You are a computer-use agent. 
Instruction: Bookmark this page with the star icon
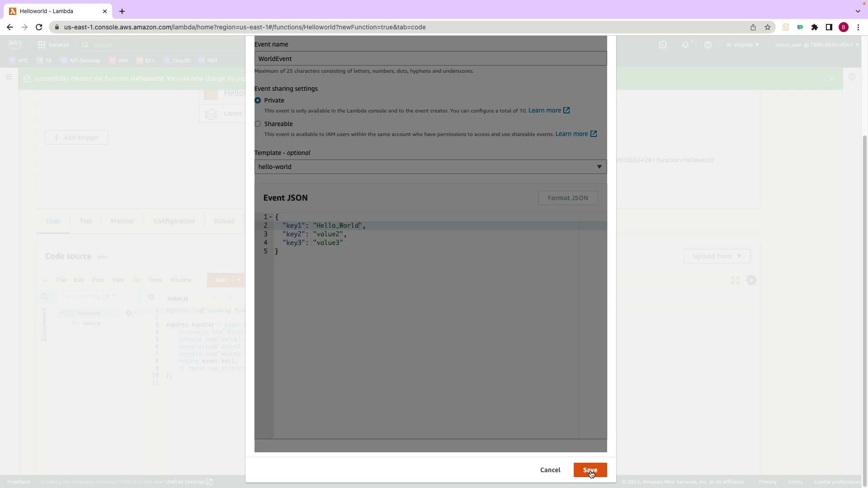point(767,27)
